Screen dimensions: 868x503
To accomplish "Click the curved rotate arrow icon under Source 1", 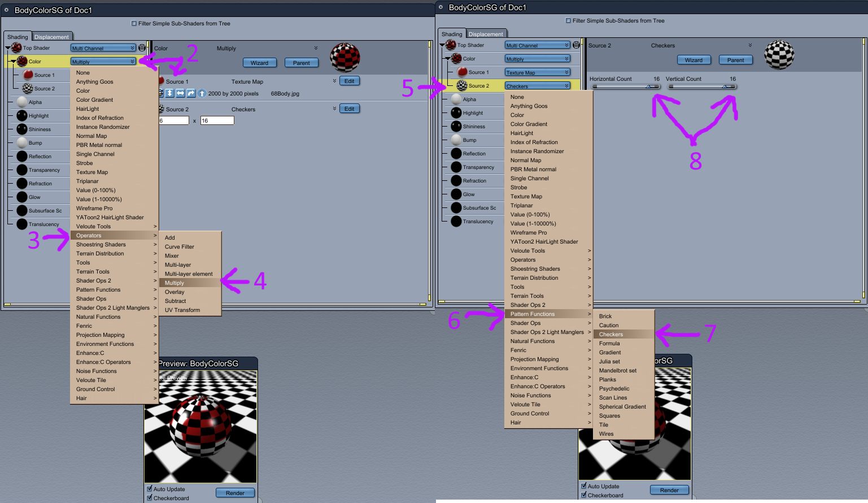I will click(191, 93).
